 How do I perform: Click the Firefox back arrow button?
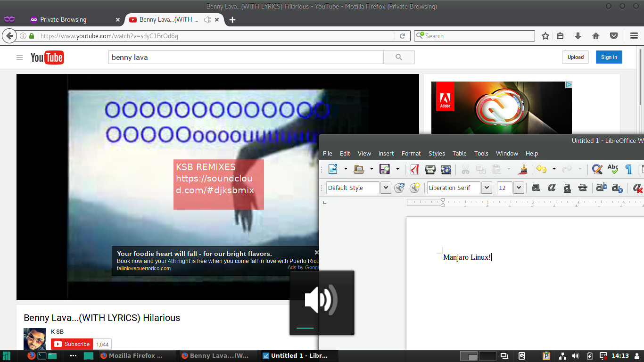coord(8,36)
